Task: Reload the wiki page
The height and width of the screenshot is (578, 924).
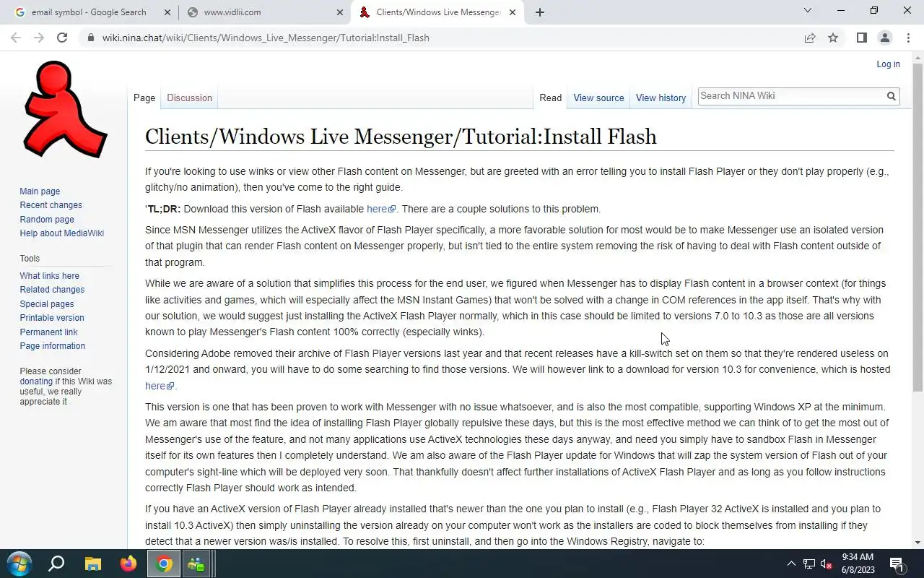Action: [x=62, y=38]
